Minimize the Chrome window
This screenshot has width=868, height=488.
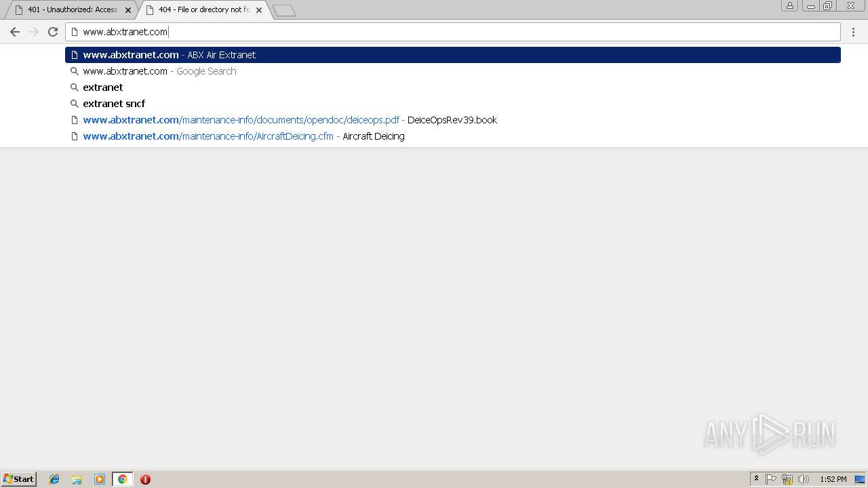click(810, 5)
